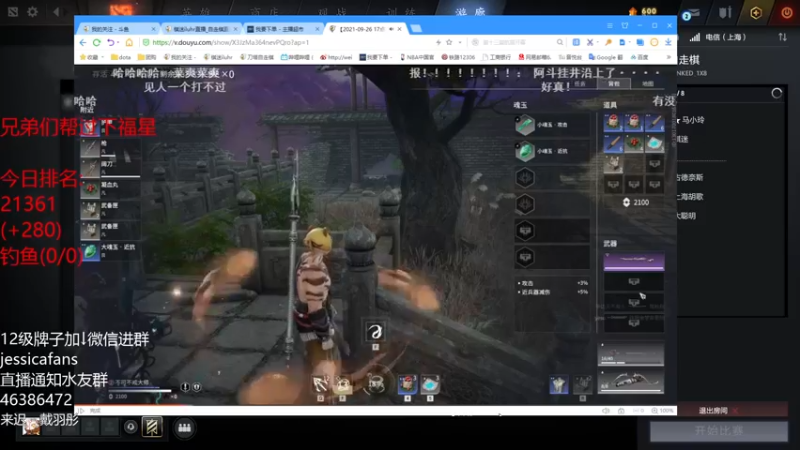Click the star to bookmark this page
Screen dimensions: 800x450
449,42
